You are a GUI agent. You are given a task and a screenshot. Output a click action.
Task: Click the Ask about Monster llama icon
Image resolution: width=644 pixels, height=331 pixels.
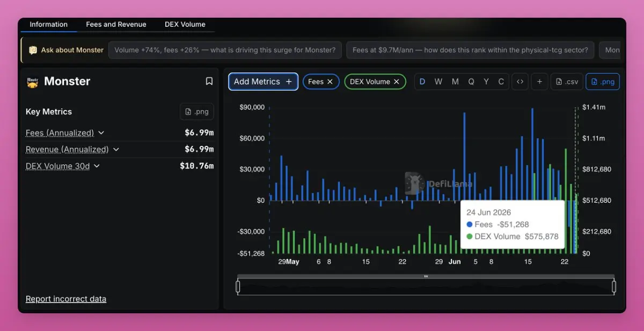33,50
